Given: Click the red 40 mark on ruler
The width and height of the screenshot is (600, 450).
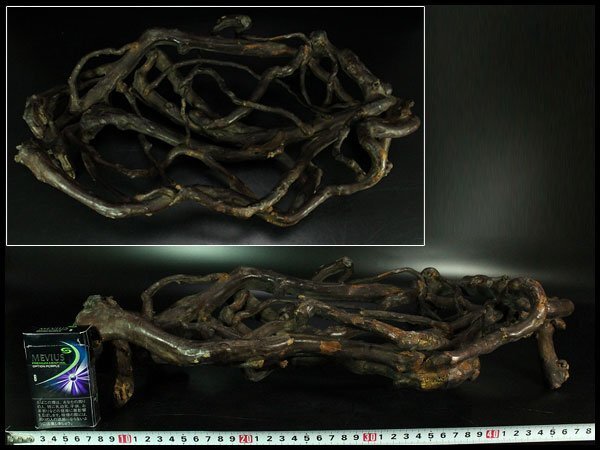Looking at the screenshot, I should (x=492, y=434).
